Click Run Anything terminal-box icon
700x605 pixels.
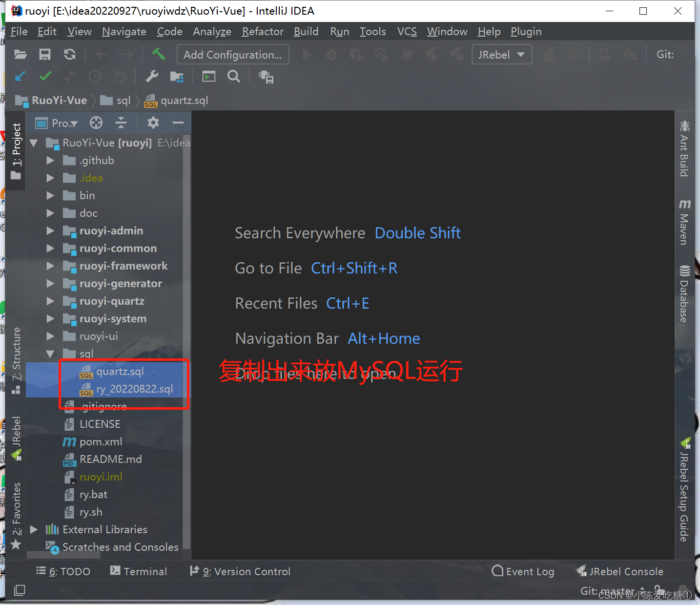pyautogui.click(x=209, y=77)
